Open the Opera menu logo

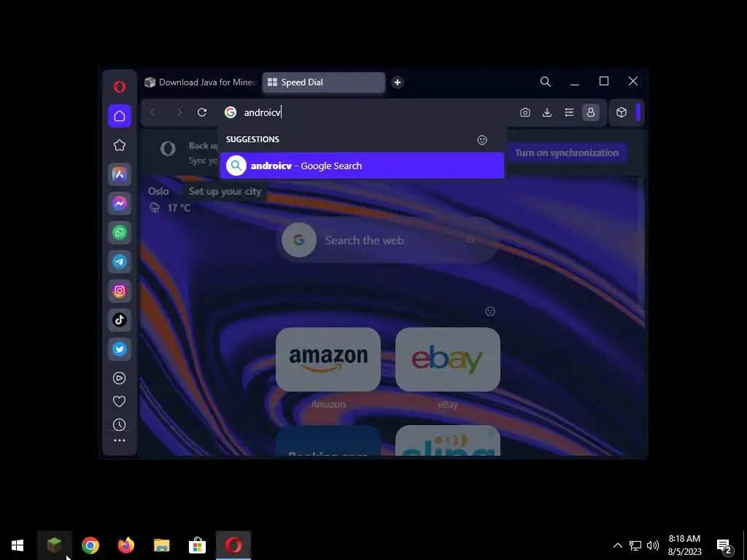pos(120,86)
